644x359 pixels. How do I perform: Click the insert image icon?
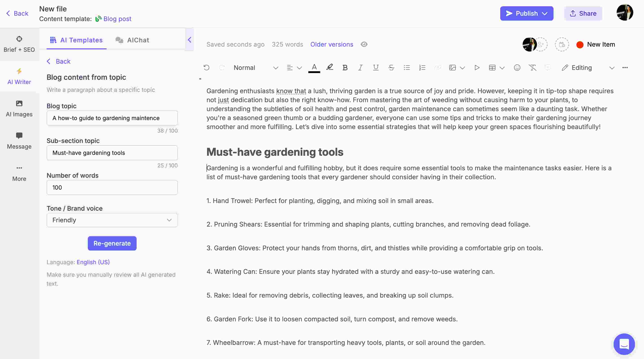pos(453,67)
